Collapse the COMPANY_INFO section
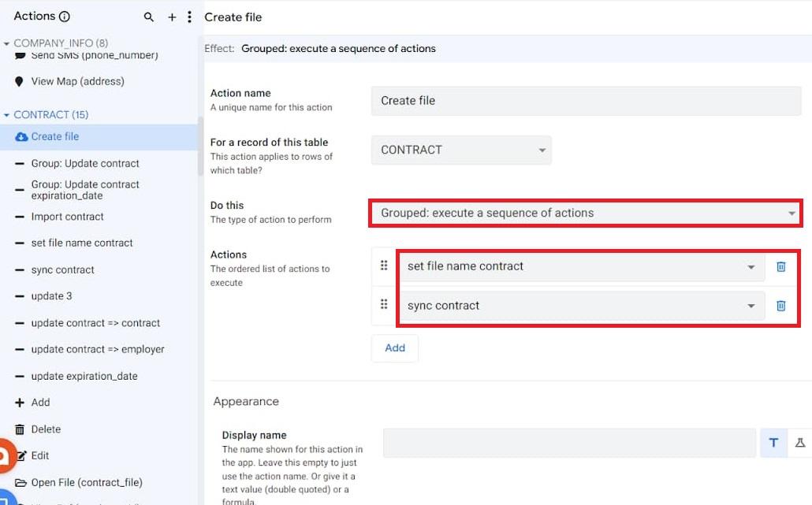 tap(6, 43)
